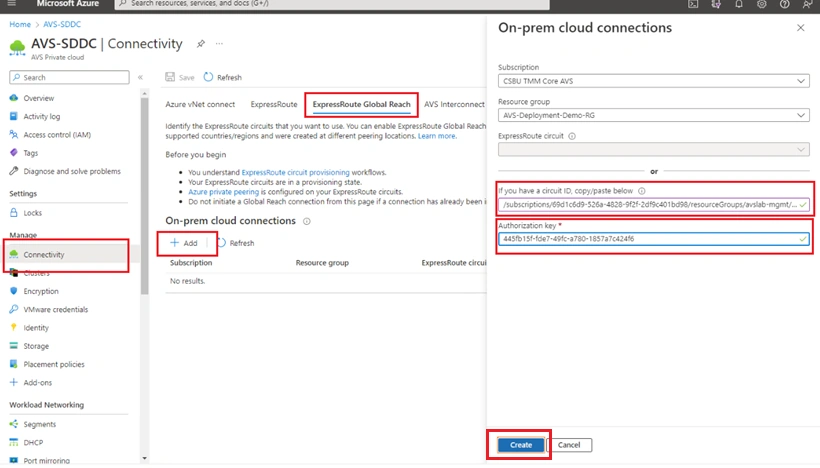Click Microsoft Azure portal logo text
This screenshot has height=468, width=820.
click(x=67, y=4)
